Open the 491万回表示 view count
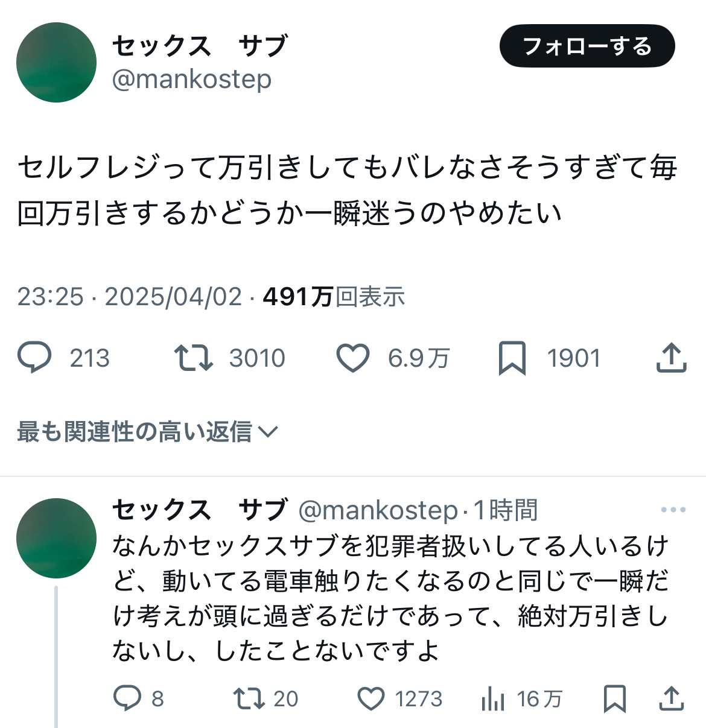This screenshot has height=728, width=706. pos(334,297)
